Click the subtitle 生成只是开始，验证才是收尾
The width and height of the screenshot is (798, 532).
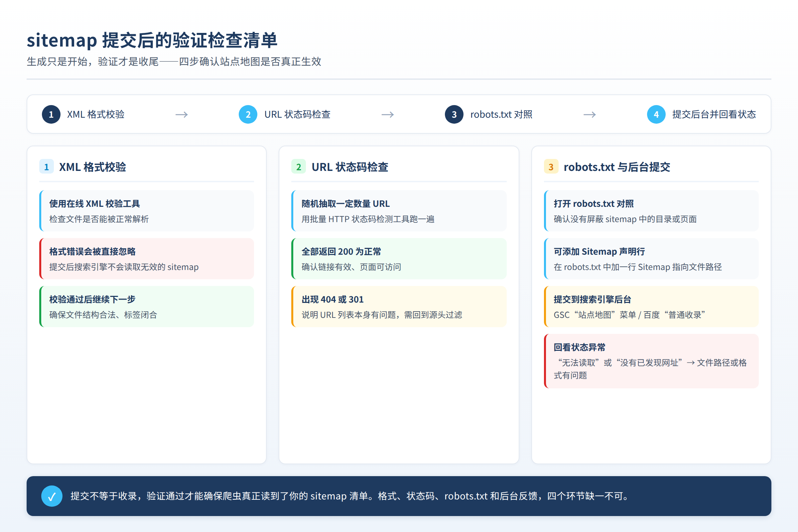click(93, 62)
